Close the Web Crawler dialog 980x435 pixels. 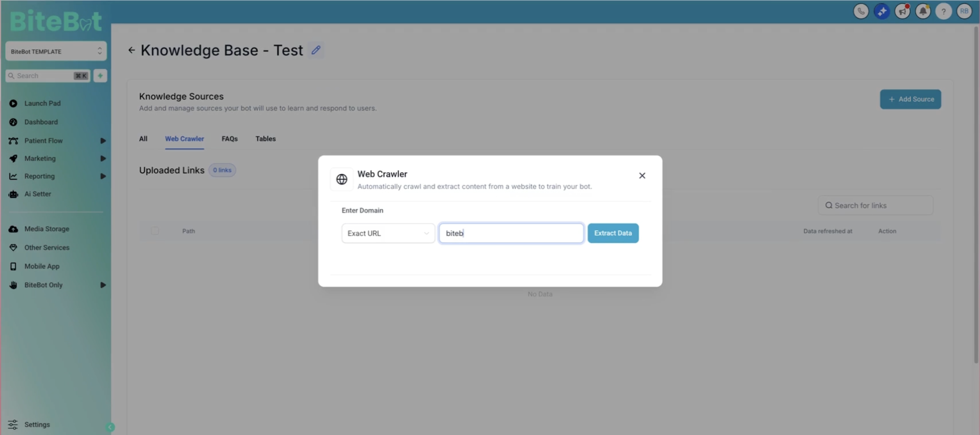coord(642,176)
